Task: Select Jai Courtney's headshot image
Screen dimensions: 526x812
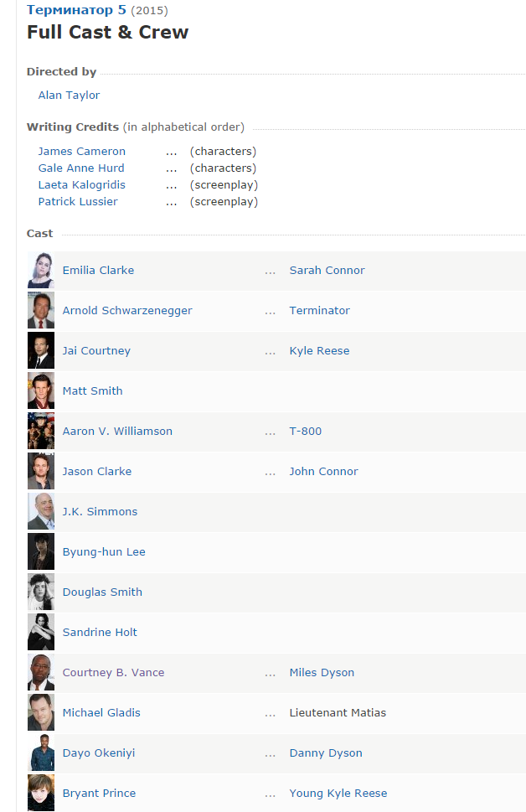Action: (41, 350)
